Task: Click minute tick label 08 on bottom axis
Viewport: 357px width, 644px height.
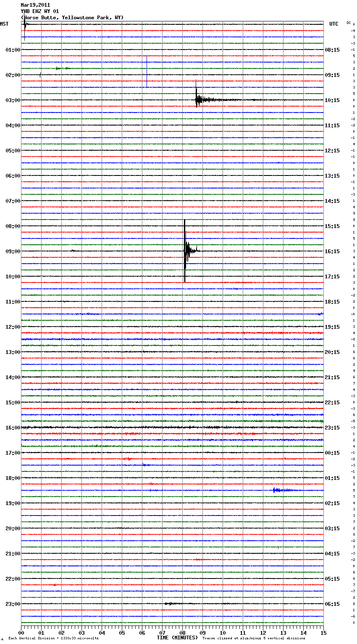Action: pos(182,633)
